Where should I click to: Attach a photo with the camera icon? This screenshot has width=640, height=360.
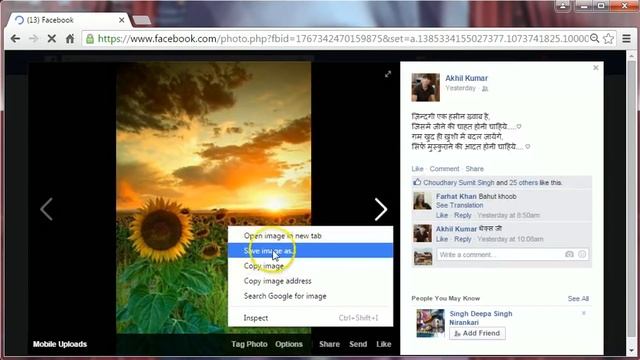point(569,254)
